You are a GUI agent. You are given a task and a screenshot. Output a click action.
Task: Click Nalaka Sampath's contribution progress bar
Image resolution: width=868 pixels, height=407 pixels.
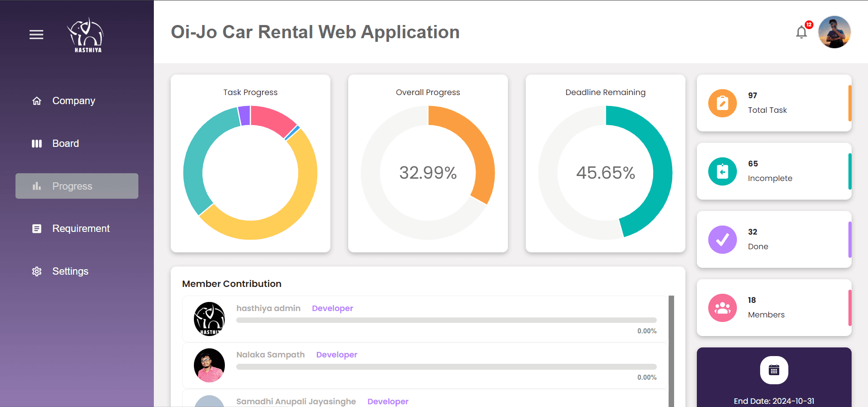coord(446,367)
